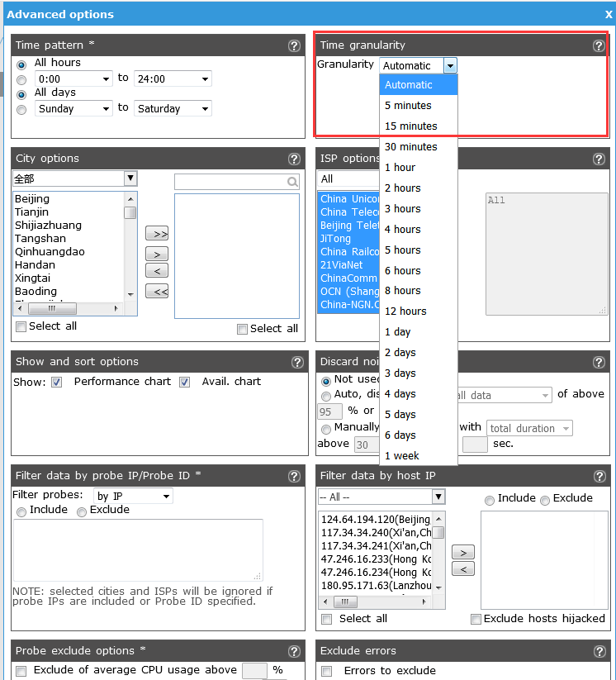
Task: Expand the end time 24:00 dropdown
Action: (173, 79)
